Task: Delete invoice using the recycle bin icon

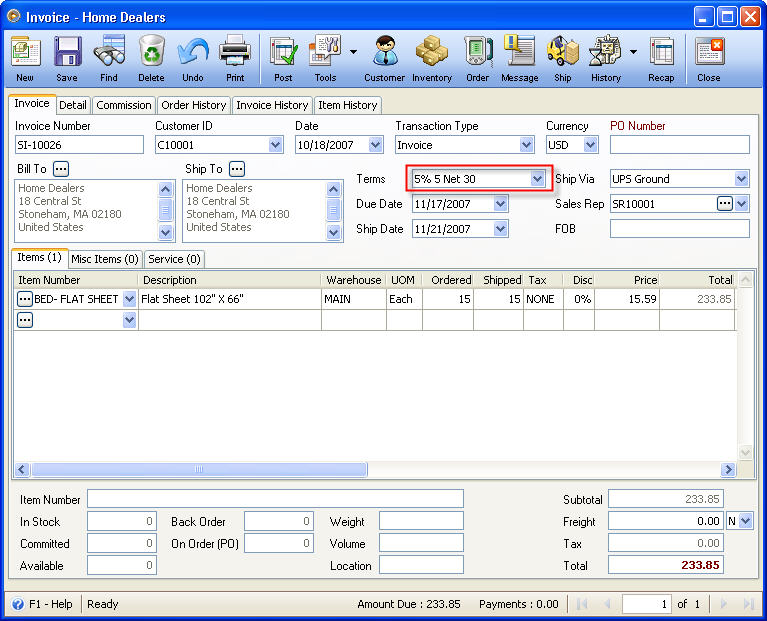Action: (151, 59)
